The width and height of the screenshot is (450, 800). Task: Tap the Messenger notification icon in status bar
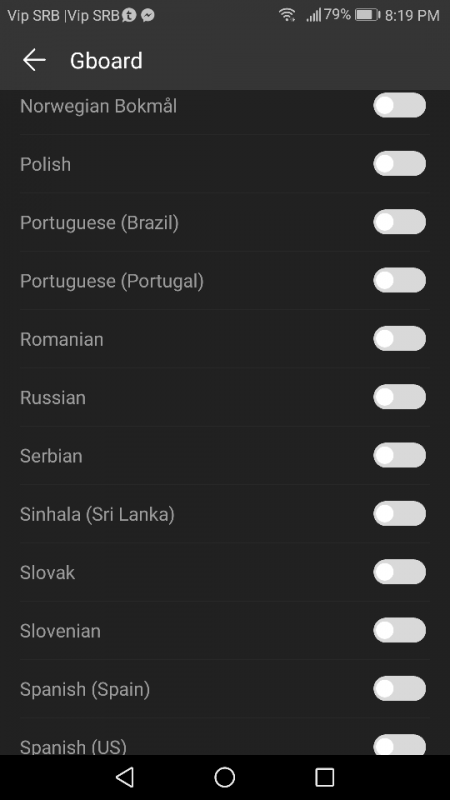[148, 16]
